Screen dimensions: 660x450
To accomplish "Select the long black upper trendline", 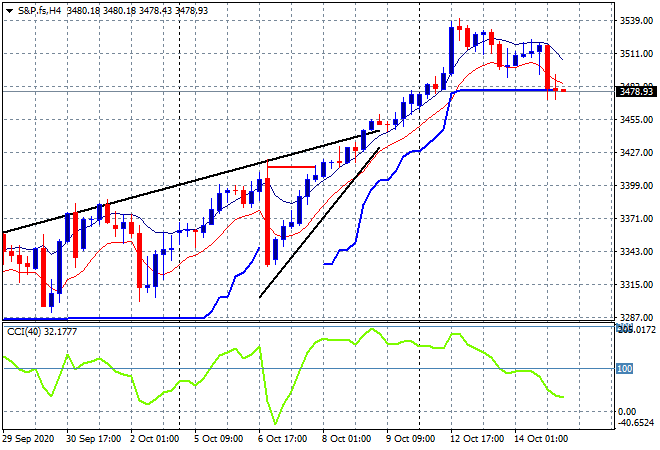I will pos(189,182).
